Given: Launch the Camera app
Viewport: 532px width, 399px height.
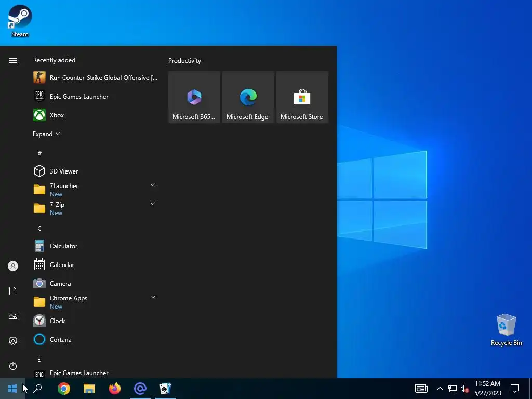Looking at the screenshot, I should [x=96, y=283].
